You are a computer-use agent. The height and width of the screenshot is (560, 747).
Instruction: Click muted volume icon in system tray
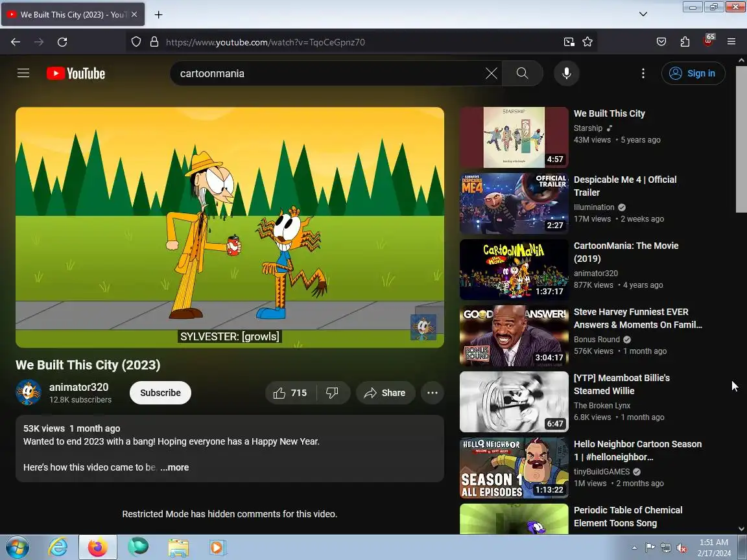pyautogui.click(x=682, y=548)
